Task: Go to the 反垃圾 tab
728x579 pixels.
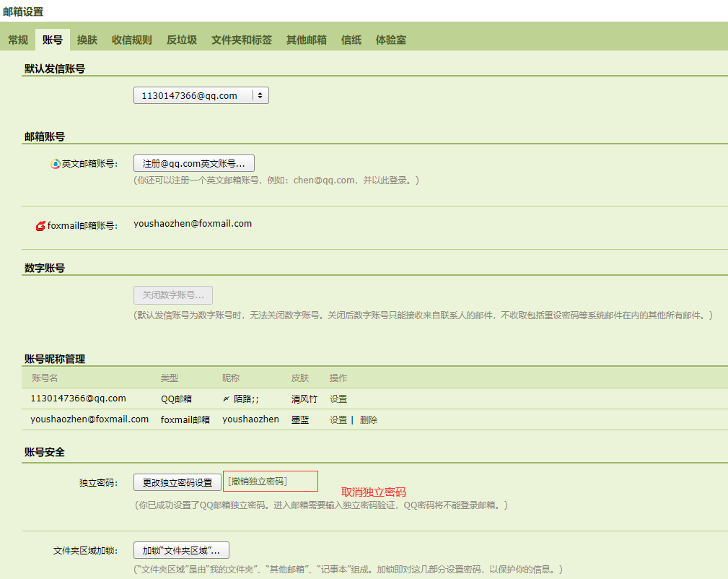Action: (182, 40)
